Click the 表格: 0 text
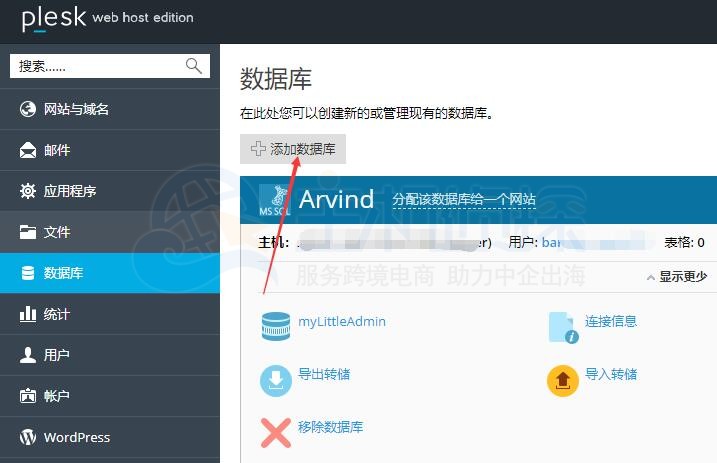The image size is (717, 463). (684, 242)
